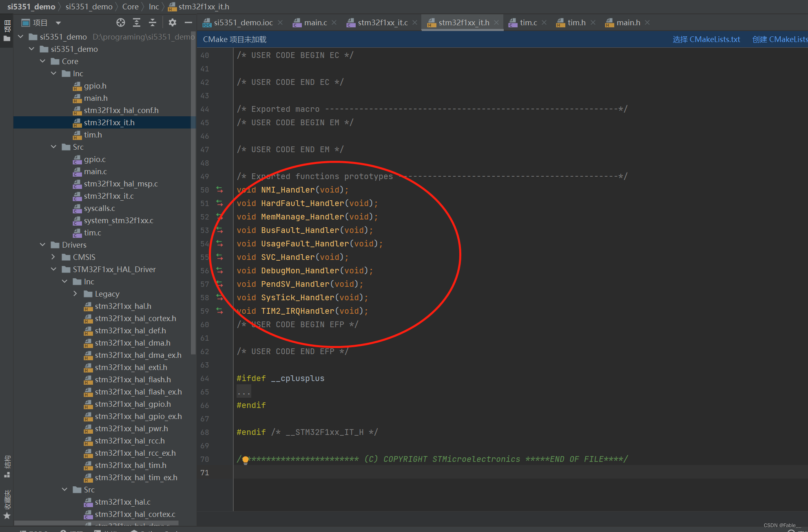Click line number 60 in the gutter
Screen dimensions: 808x532
point(204,325)
